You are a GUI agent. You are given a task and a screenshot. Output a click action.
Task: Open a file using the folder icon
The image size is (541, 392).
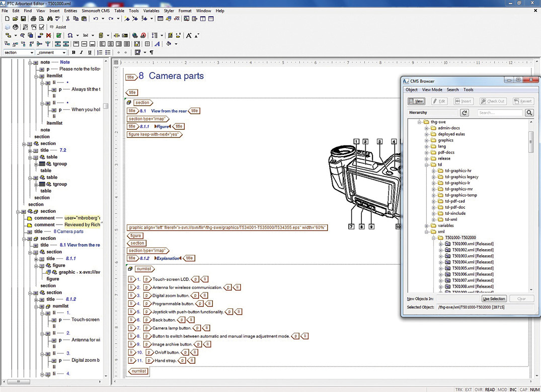pos(15,19)
